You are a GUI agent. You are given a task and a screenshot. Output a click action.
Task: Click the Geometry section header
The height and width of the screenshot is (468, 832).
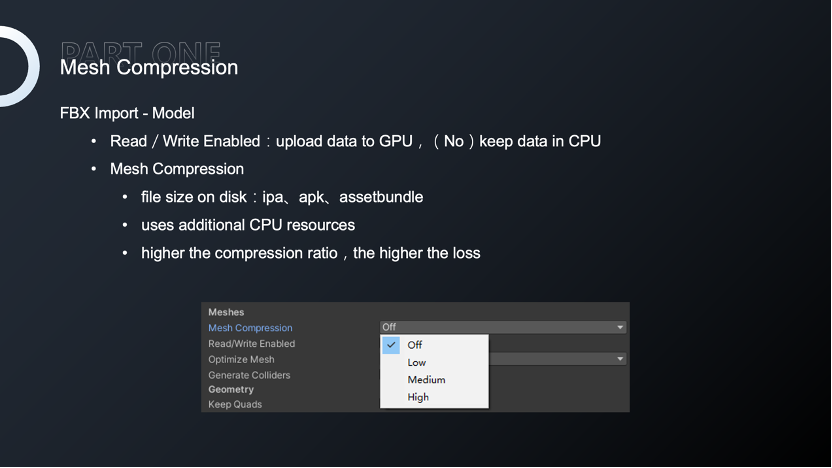[231, 389]
